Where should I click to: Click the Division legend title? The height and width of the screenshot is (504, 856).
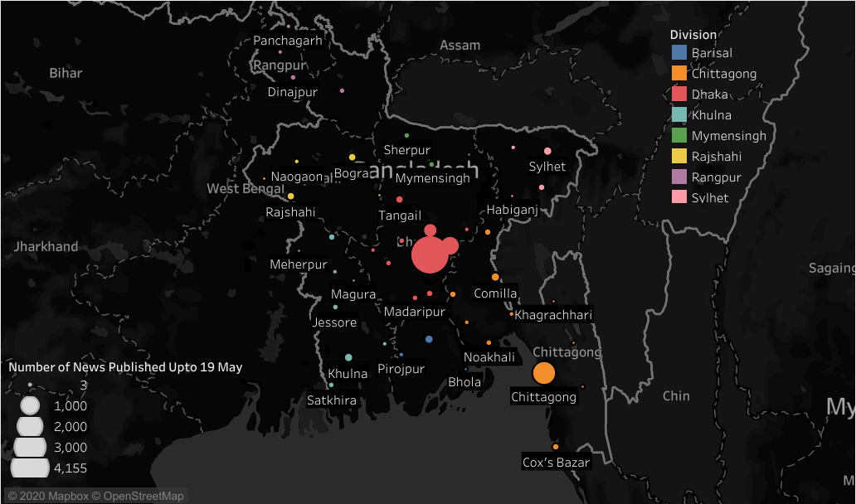coord(693,34)
